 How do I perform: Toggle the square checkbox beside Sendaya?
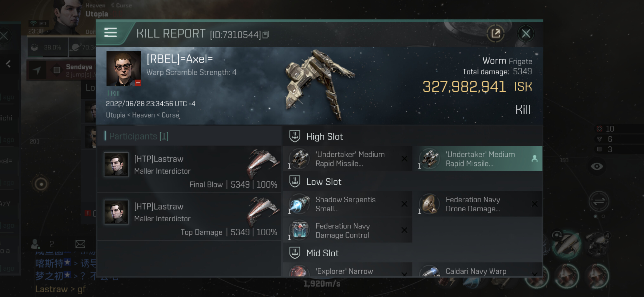(x=57, y=70)
